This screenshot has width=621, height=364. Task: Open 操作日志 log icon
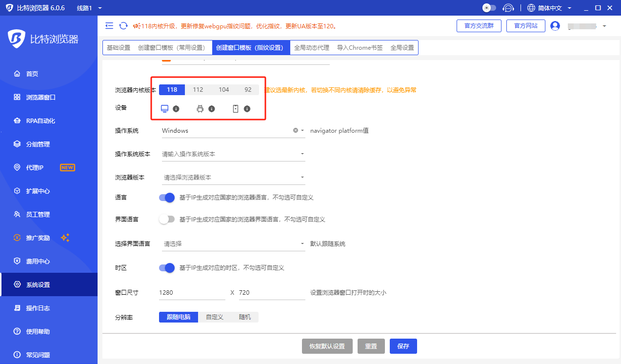[x=17, y=308]
